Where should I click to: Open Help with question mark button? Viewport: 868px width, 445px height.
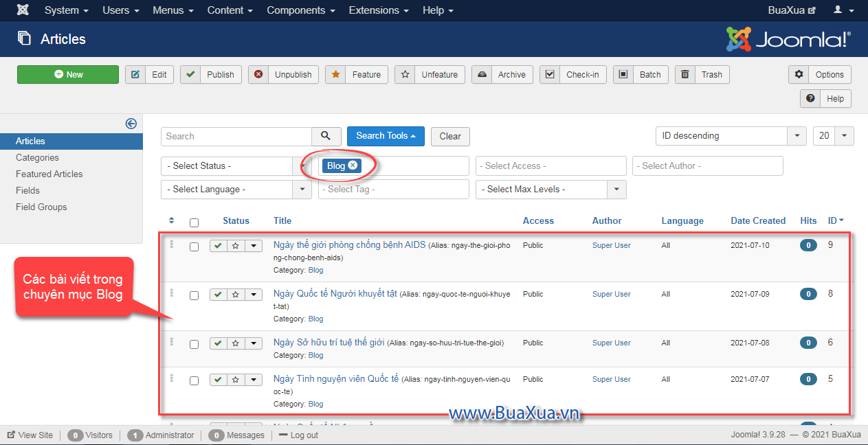point(825,99)
